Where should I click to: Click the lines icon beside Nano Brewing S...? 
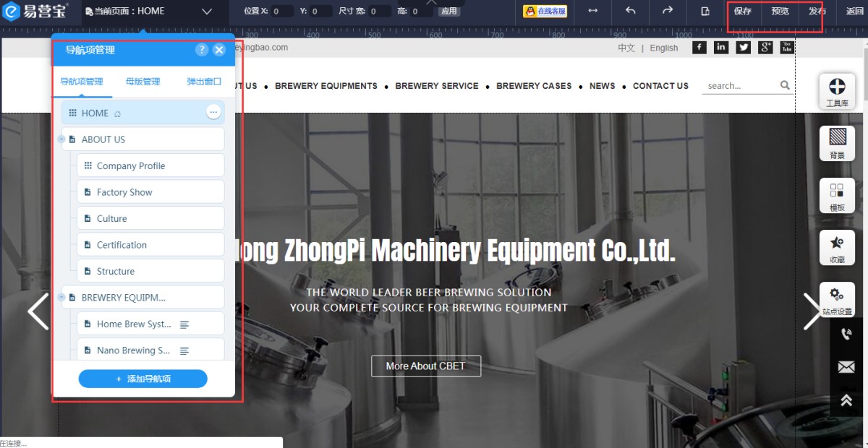coord(184,350)
